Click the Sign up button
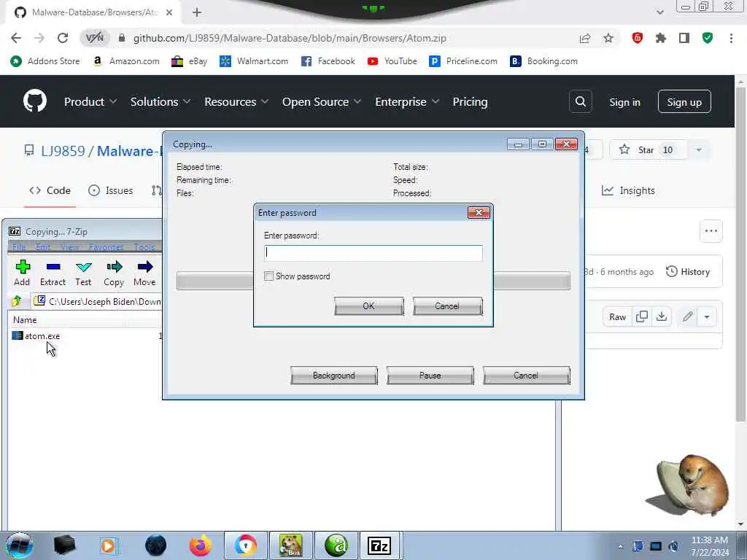Screen dimensions: 747x560 [684, 102]
